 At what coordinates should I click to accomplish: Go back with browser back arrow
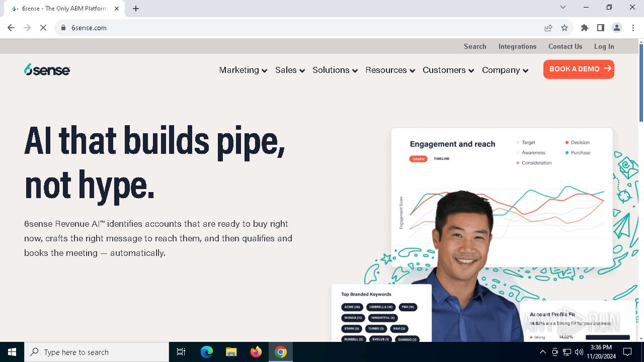pyautogui.click(x=11, y=28)
